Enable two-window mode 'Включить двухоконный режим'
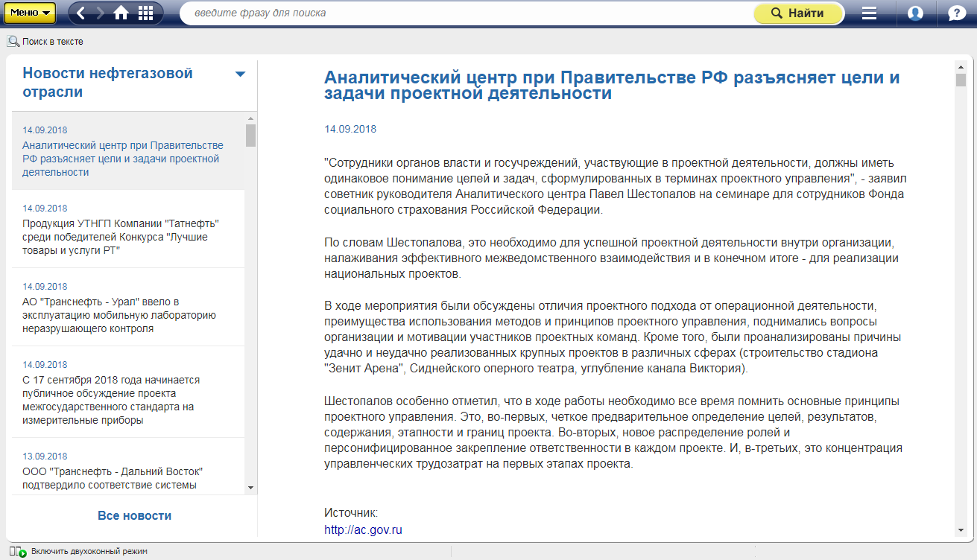 tap(18, 551)
